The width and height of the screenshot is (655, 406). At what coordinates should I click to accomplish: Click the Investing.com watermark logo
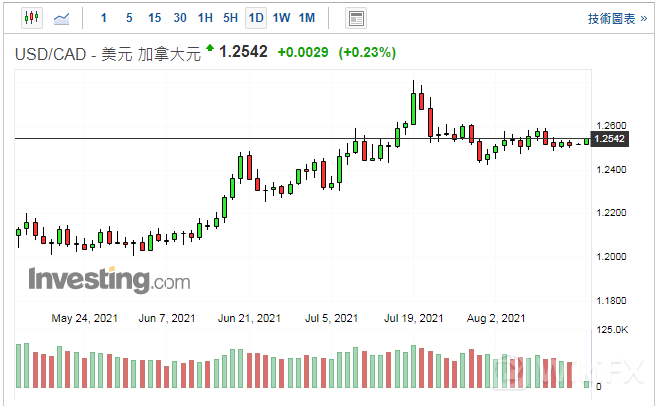click(108, 279)
